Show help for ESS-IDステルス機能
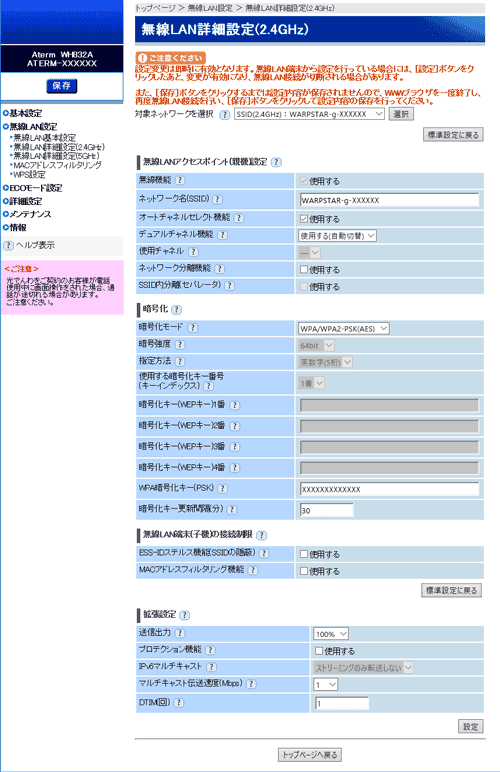This screenshot has width=500, height=772. 264,553
